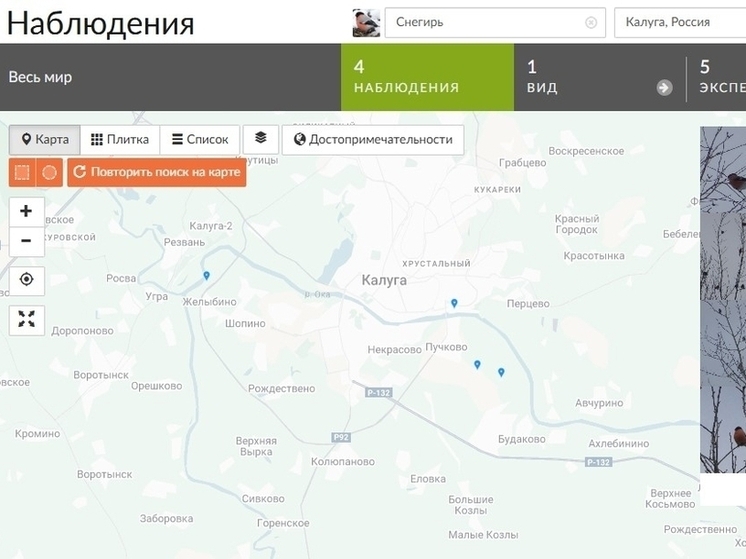Click the Калуга, Россия location input
Viewport: 746px width, 559px height.
(680, 22)
